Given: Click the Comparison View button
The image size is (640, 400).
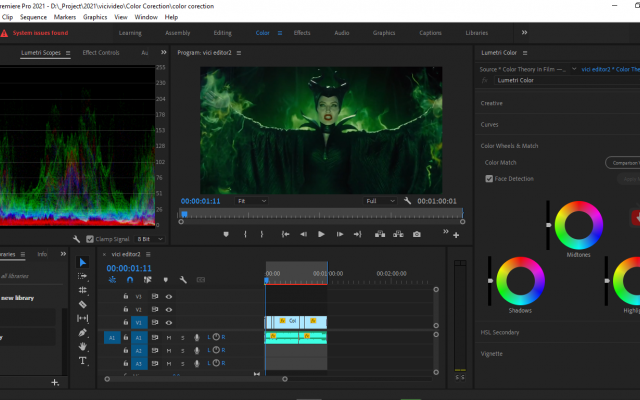Looking at the screenshot, I should tap(623, 162).
